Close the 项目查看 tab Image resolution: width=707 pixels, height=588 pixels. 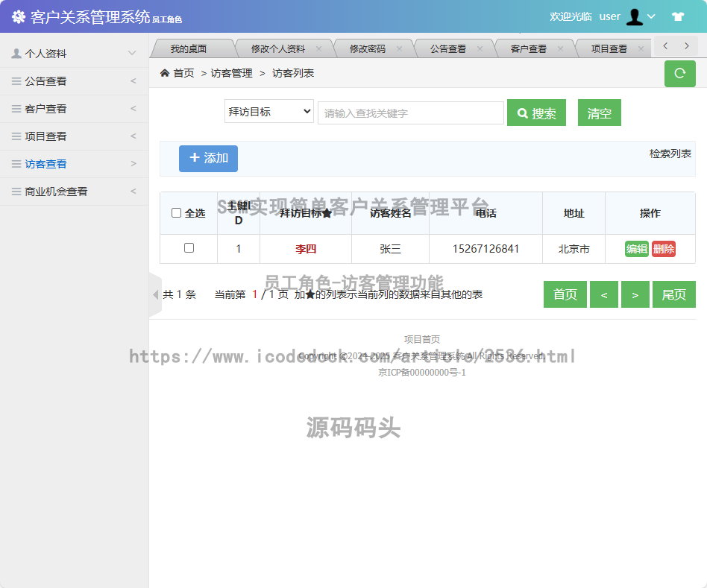coord(641,48)
